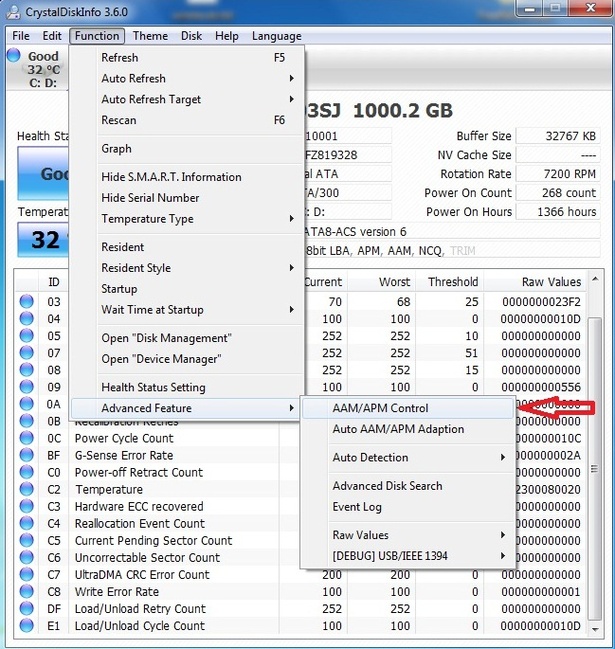Click the status circle beside Load/Unload Retry Count
This screenshot has width=615, height=649.
tap(26, 608)
